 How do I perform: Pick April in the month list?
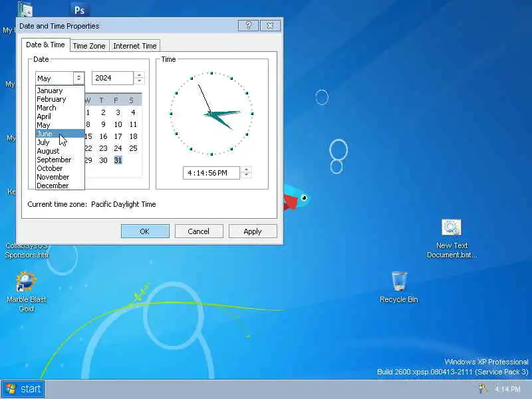60,116
